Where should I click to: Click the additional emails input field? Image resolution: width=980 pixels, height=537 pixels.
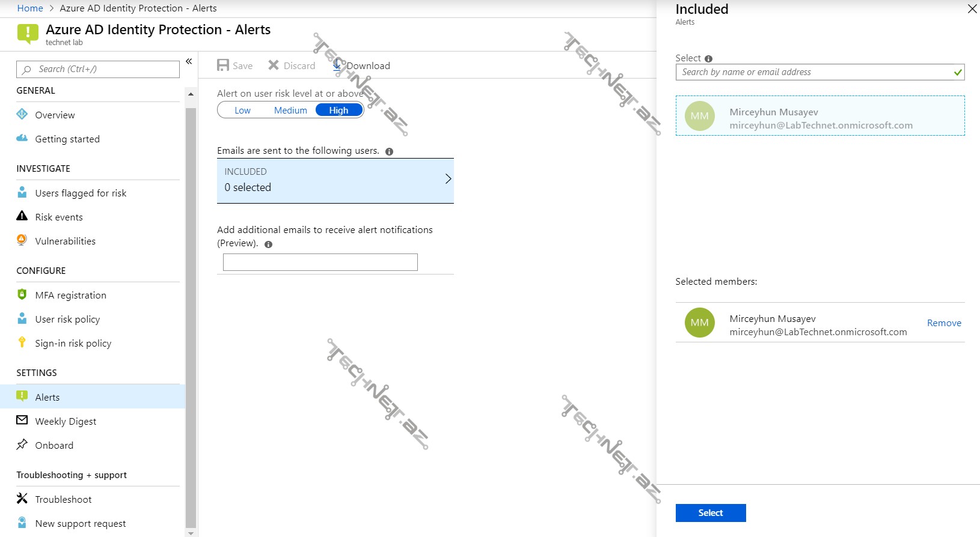(320, 262)
